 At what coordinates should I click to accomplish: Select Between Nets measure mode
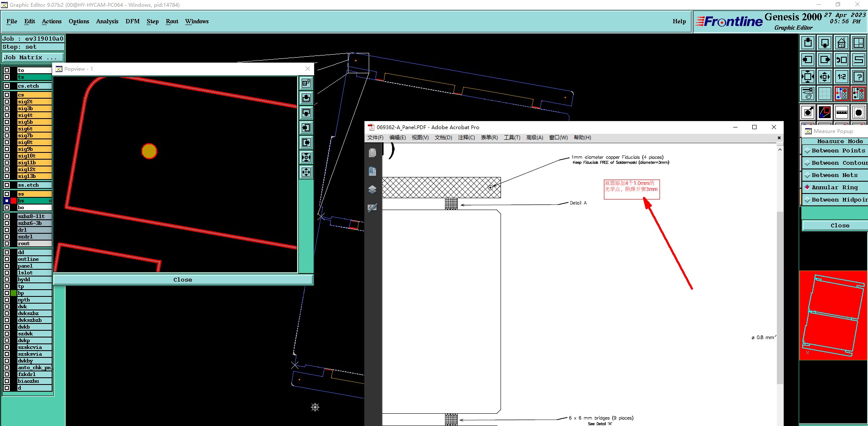pos(835,175)
